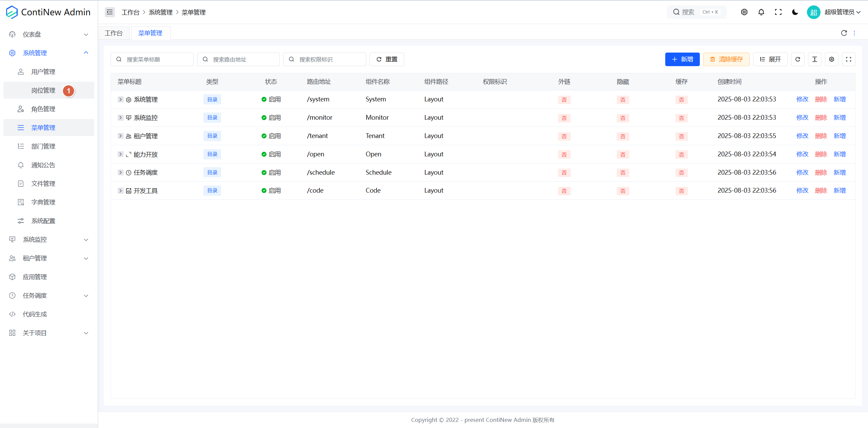Image resolution: width=868 pixels, height=428 pixels.
Task: Open 用户管理 in the sidebar
Action: 49,72
